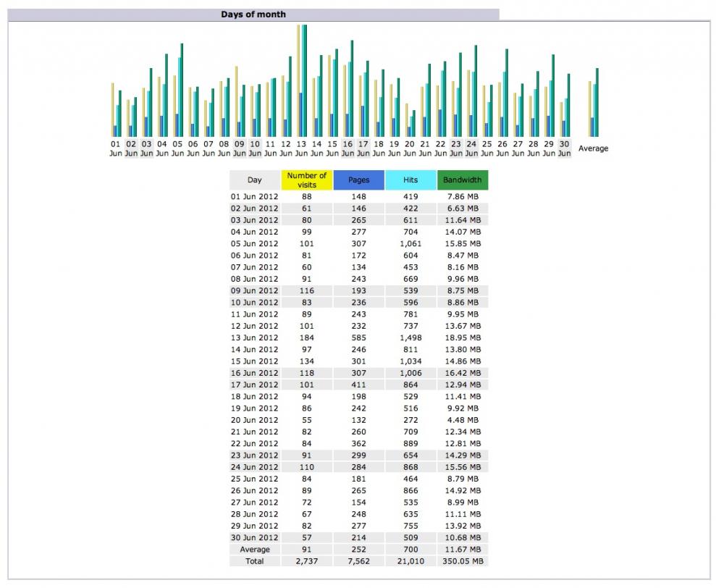The width and height of the screenshot is (716, 588).
Task: Click the green Bandwidth column header
Action: pos(462,180)
